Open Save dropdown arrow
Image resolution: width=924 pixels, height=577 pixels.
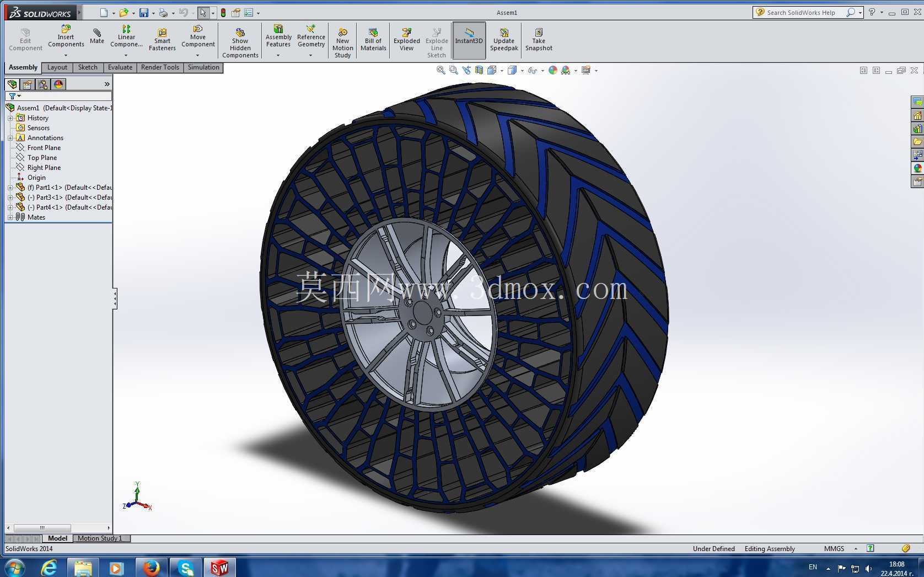click(x=153, y=13)
